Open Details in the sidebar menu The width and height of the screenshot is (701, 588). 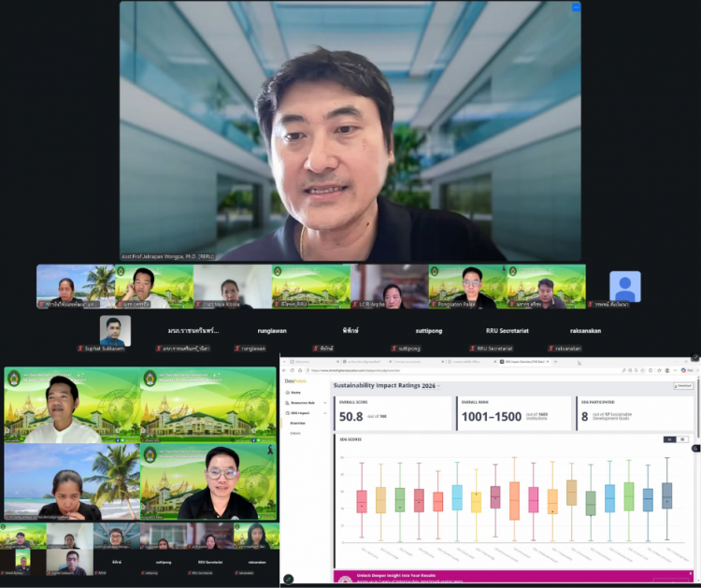295,433
